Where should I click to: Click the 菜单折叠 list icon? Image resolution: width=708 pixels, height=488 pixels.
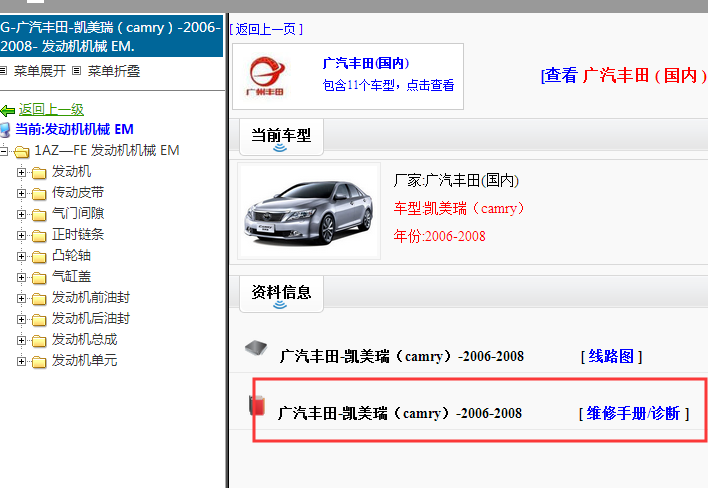click(x=77, y=70)
